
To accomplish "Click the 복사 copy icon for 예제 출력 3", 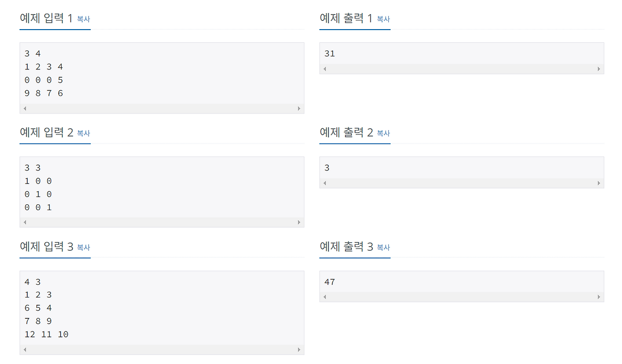I will 383,247.
